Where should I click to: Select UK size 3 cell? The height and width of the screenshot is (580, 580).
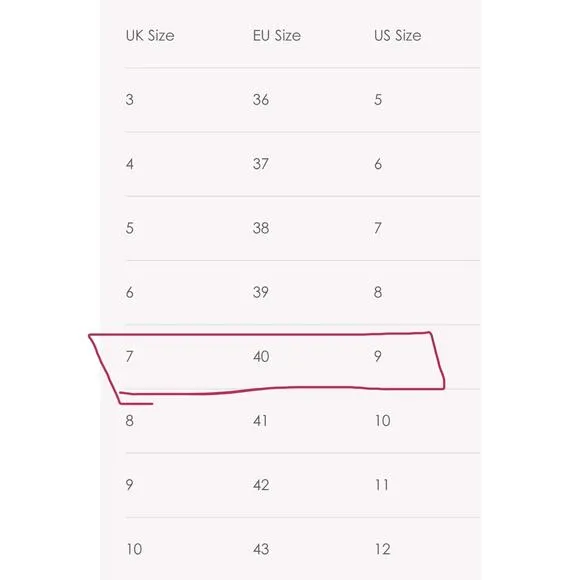click(129, 100)
